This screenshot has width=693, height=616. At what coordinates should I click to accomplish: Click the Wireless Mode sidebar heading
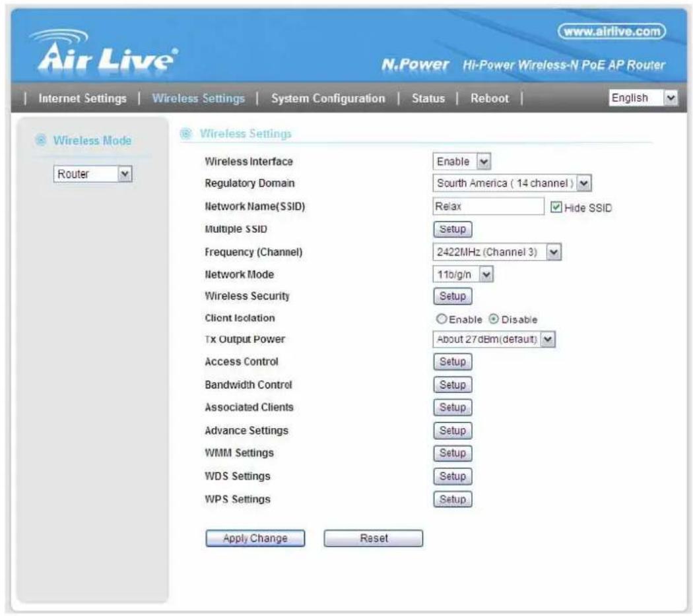(x=92, y=140)
